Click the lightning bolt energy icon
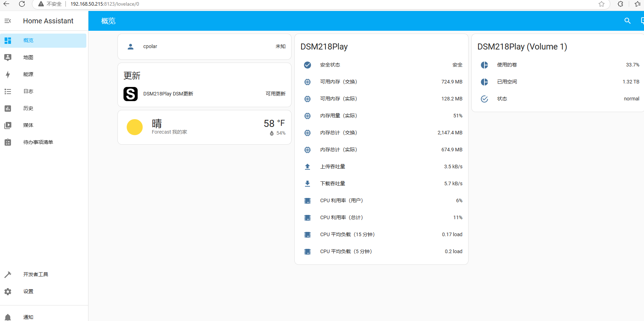 point(8,75)
